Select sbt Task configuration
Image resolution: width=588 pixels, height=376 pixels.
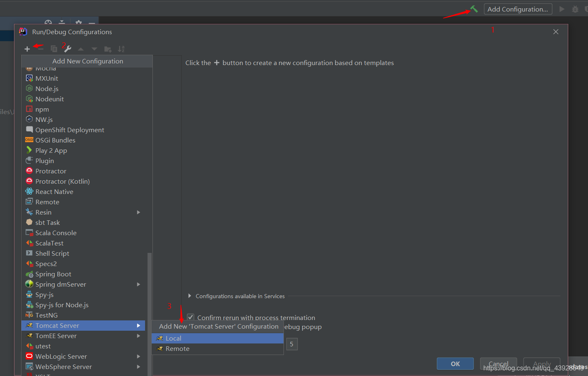pyautogui.click(x=83, y=222)
